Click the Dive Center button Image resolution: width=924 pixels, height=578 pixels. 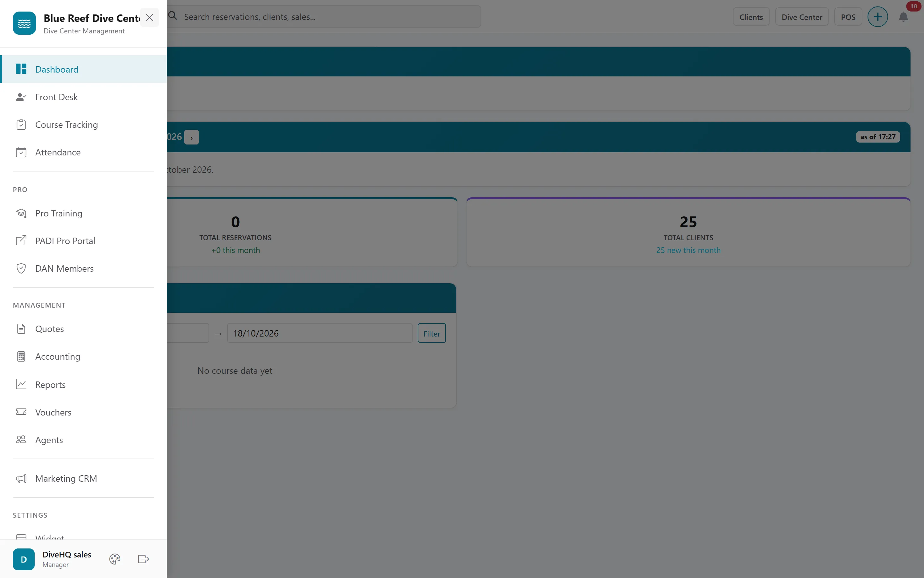802,17
